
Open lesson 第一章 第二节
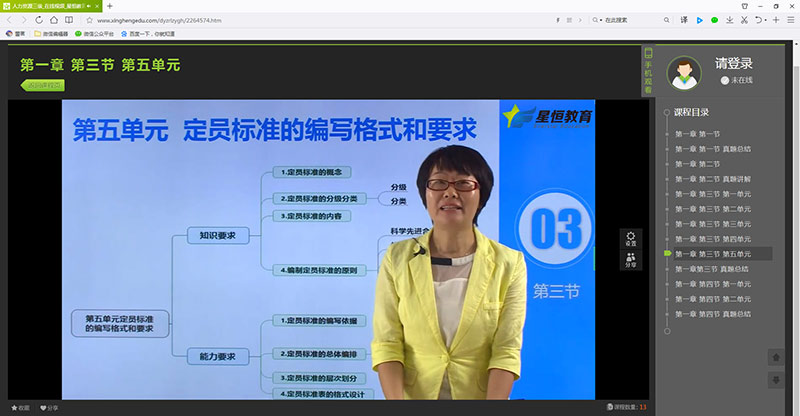click(x=697, y=164)
